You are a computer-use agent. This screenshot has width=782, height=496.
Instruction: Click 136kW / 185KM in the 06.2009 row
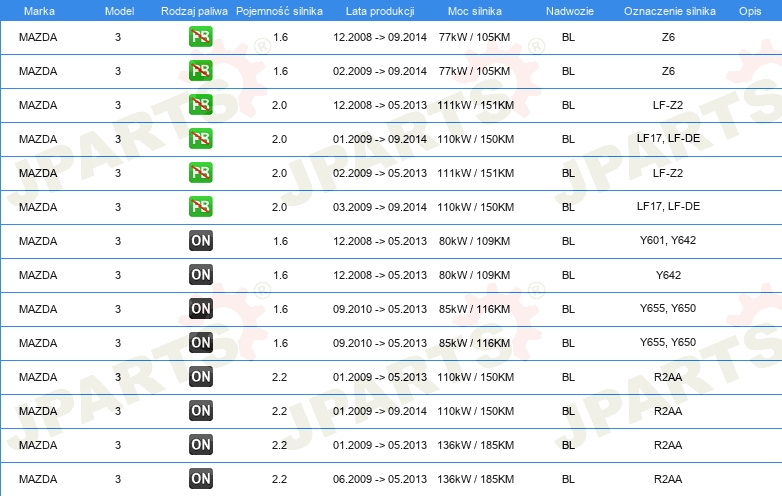coord(475,479)
